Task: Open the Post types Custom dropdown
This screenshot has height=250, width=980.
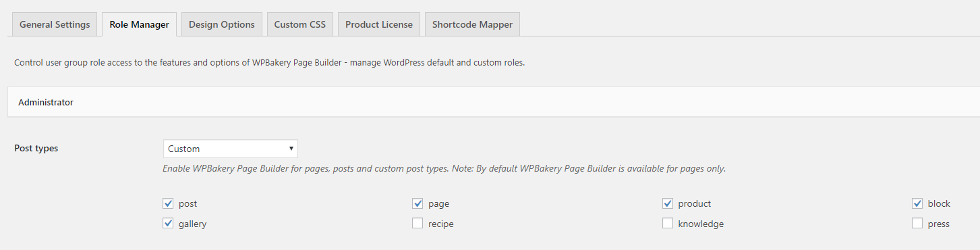Action: (x=231, y=149)
